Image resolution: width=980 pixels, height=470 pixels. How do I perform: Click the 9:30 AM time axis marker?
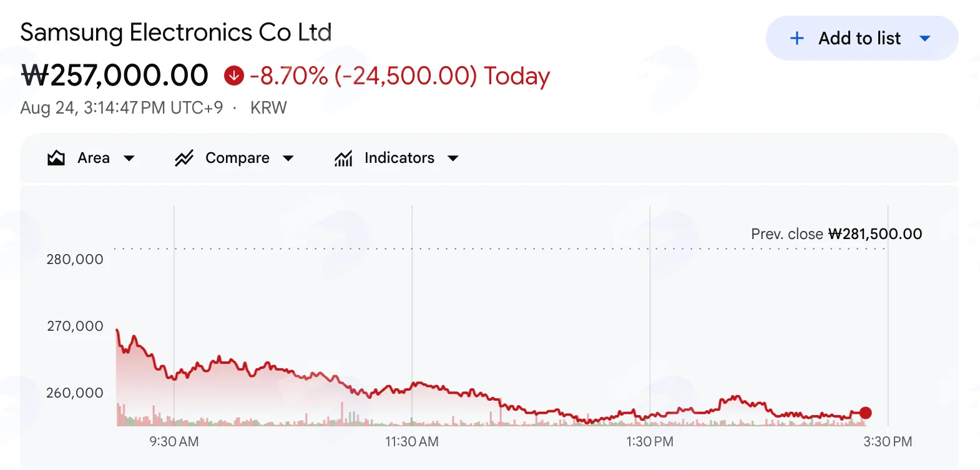point(174,442)
